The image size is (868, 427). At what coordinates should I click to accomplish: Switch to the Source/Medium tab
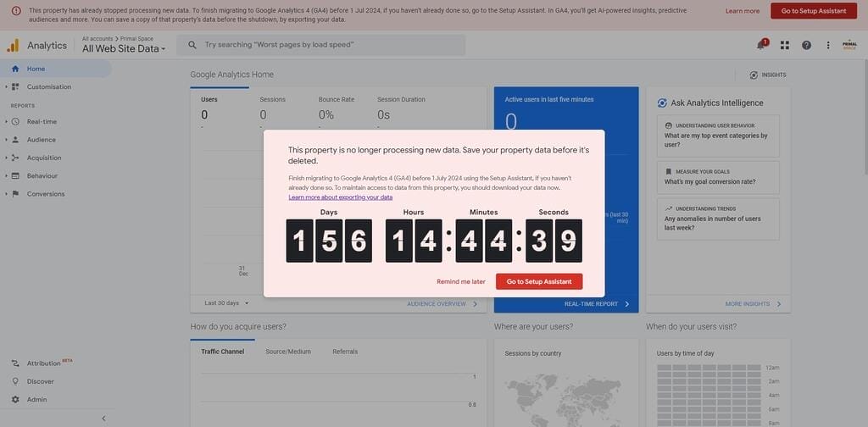(x=288, y=352)
